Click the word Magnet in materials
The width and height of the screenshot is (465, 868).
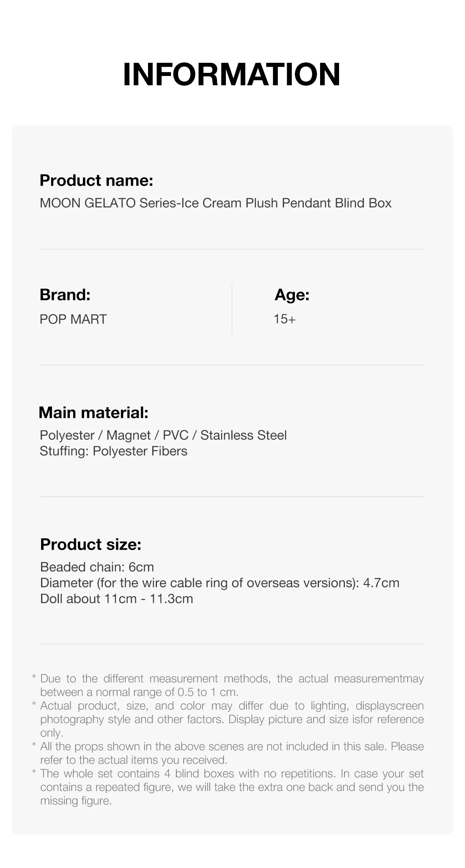pos(128,435)
